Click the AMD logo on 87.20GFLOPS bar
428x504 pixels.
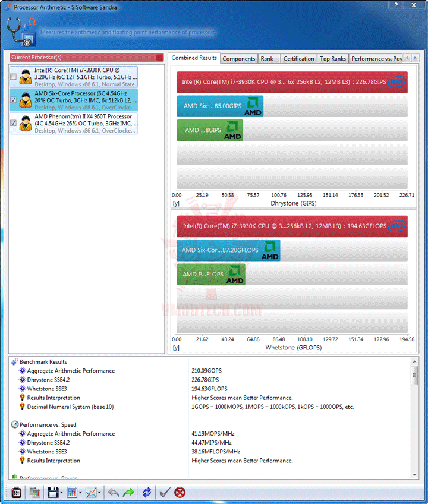(x=270, y=251)
